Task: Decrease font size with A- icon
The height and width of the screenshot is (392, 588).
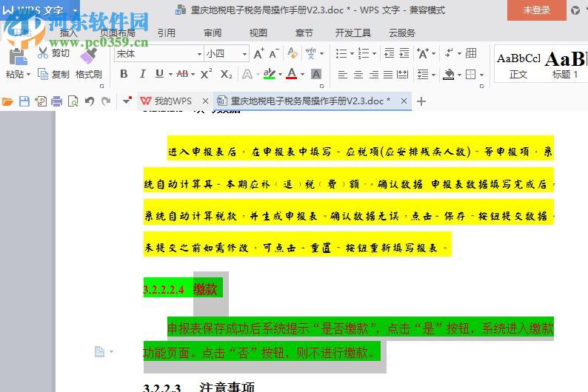Action: (274, 53)
